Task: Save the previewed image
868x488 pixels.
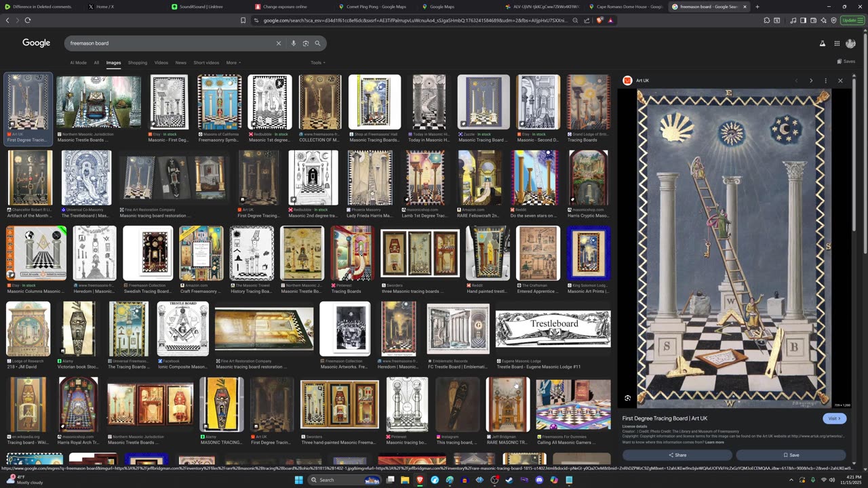Action: click(791, 455)
